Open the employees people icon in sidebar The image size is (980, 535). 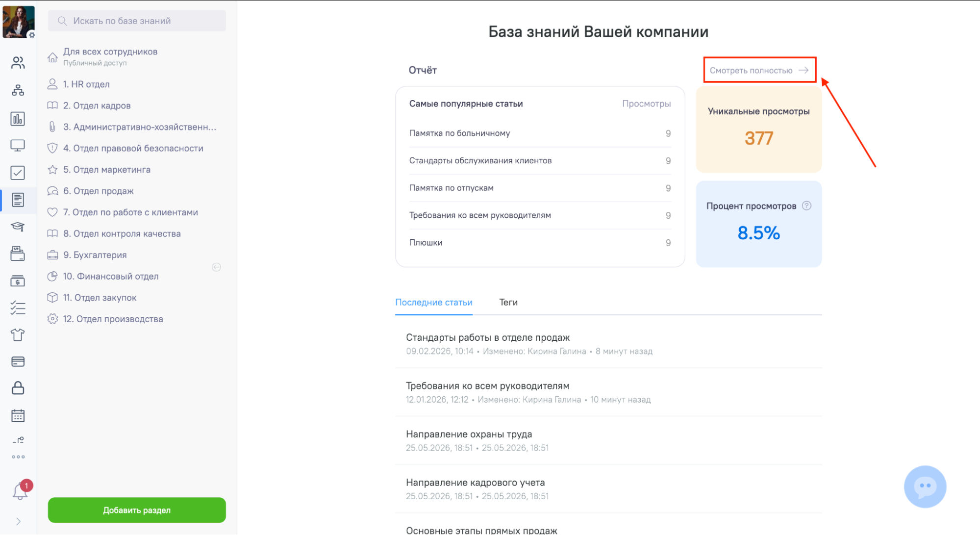point(18,63)
